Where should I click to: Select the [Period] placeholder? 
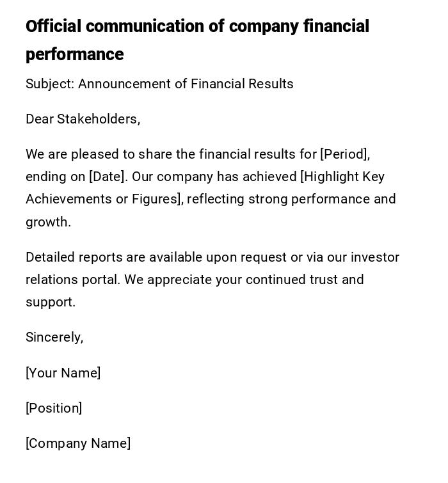point(344,154)
